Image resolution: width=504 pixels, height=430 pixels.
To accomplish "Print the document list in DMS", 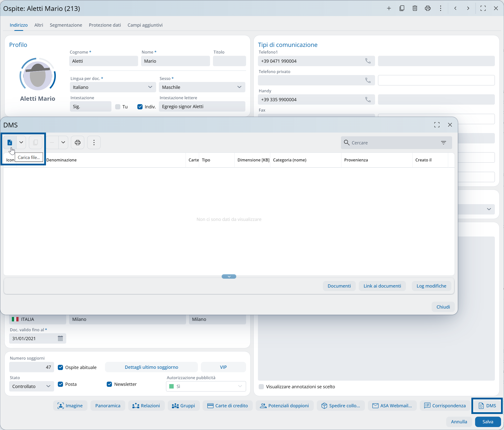I will click(x=77, y=142).
